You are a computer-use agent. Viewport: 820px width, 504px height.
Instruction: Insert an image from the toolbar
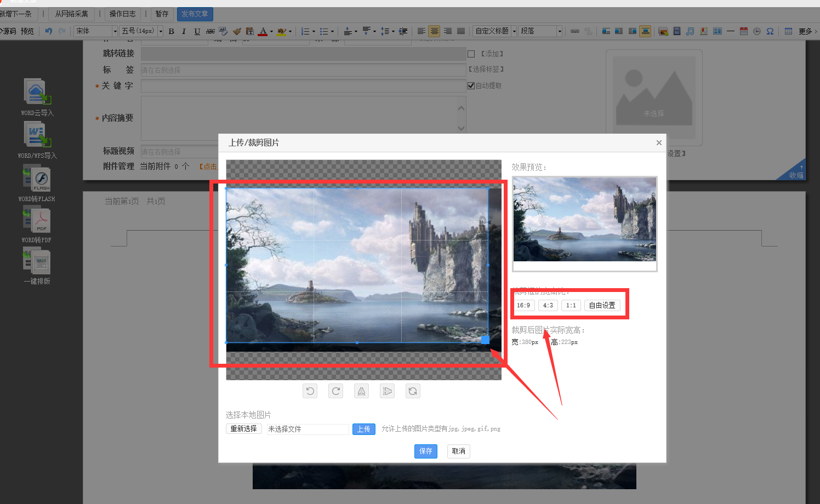[663, 31]
